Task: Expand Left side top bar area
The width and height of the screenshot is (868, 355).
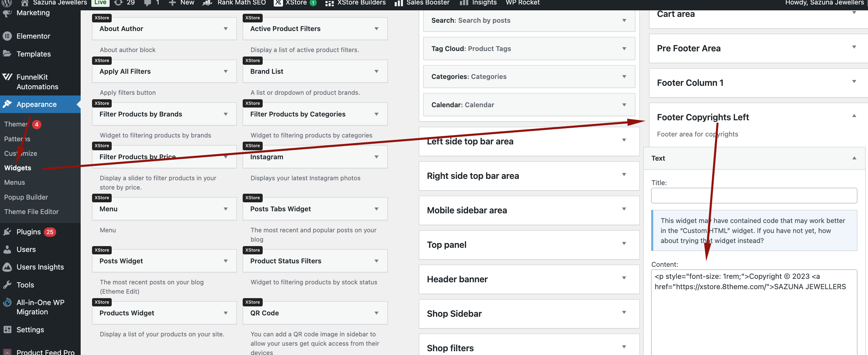Action: click(624, 140)
